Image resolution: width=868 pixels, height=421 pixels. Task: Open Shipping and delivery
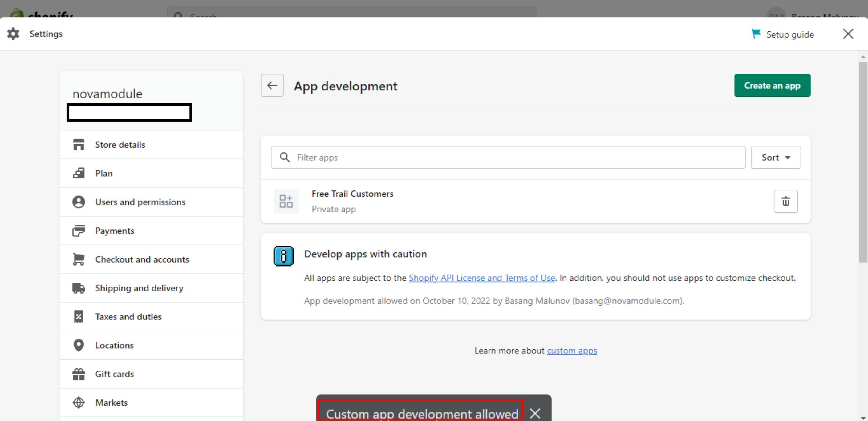151,288
